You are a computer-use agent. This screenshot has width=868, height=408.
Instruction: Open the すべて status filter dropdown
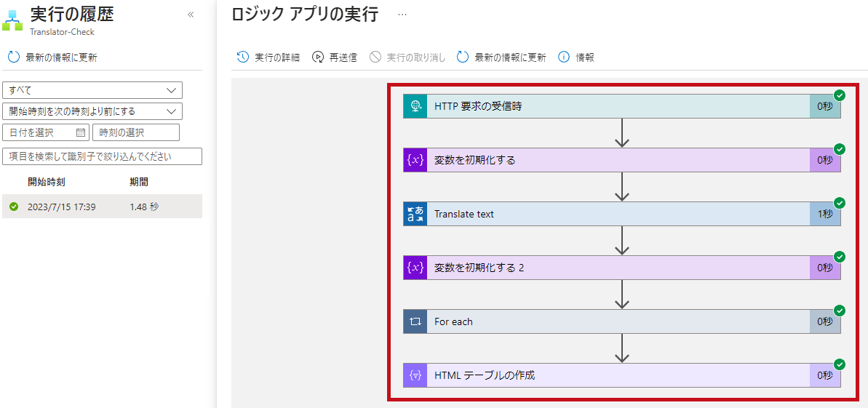click(92, 90)
